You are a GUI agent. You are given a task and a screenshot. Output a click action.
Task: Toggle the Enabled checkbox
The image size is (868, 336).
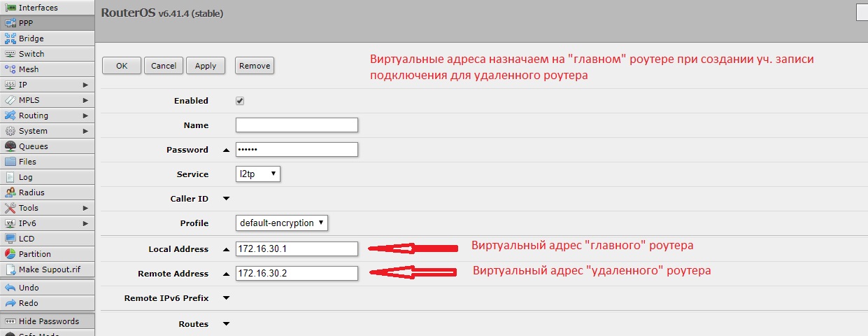(x=240, y=101)
